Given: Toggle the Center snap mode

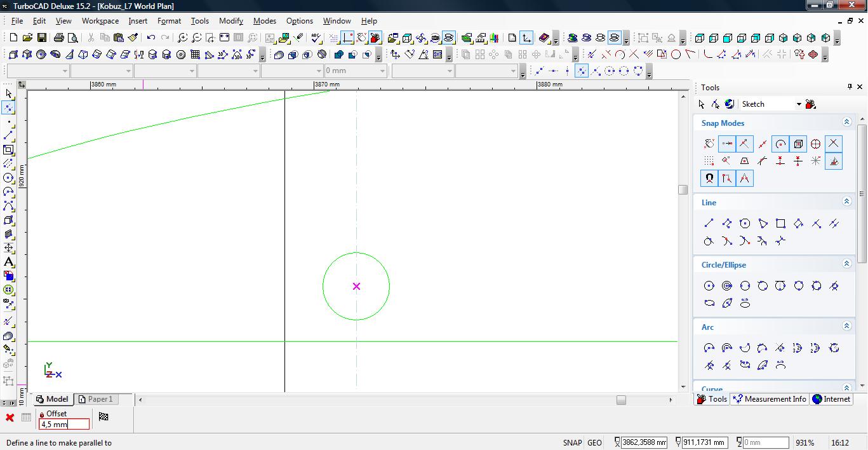Looking at the screenshot, I should click(x=780, y=144).
